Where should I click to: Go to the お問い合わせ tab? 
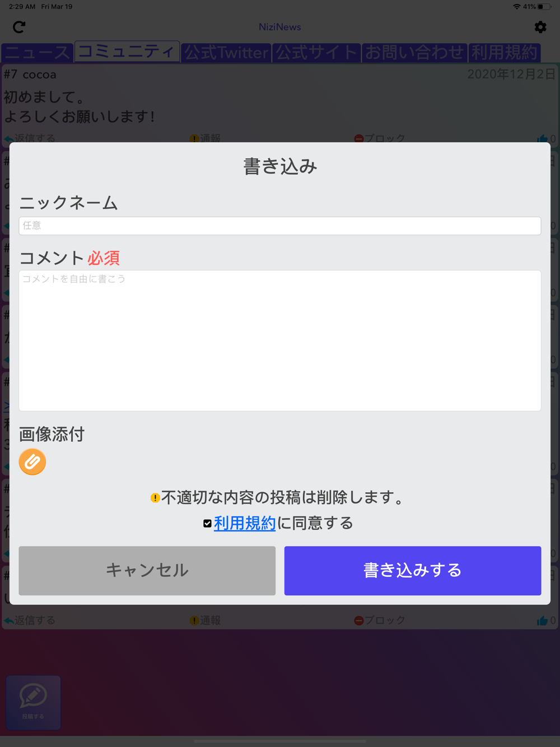click(x=414, y=53)
